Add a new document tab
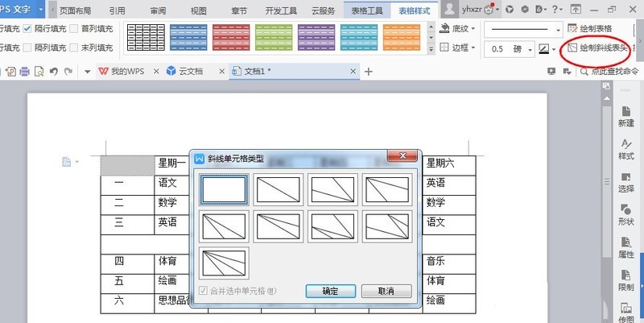This screenshot has width=644, height=323. point(369,72)
